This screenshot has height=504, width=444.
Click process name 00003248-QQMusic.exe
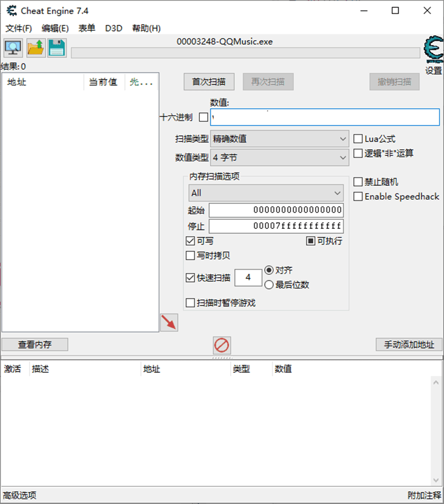click(225, 42)
